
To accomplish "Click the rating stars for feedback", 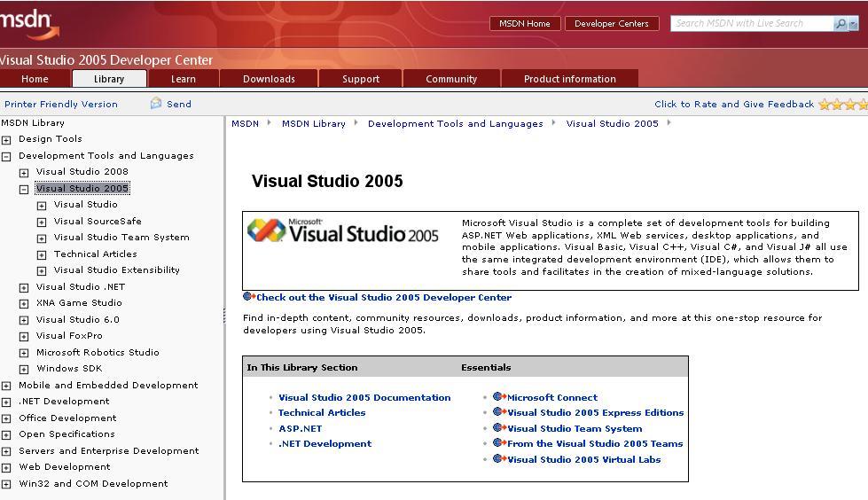I will (x=842, y=105).
